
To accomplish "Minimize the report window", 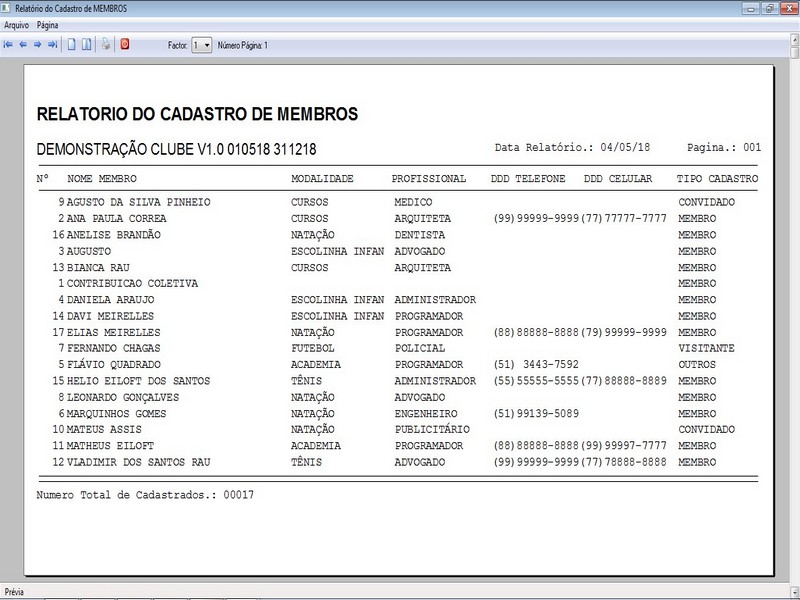I will pos(751,8).
